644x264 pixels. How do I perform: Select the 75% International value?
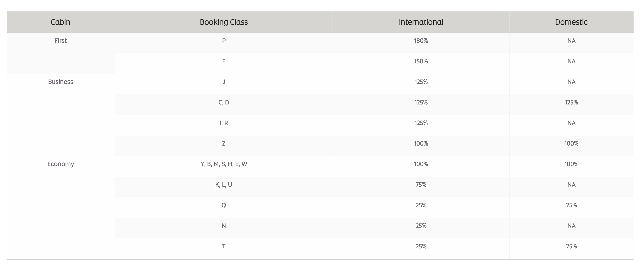(421, 185)
